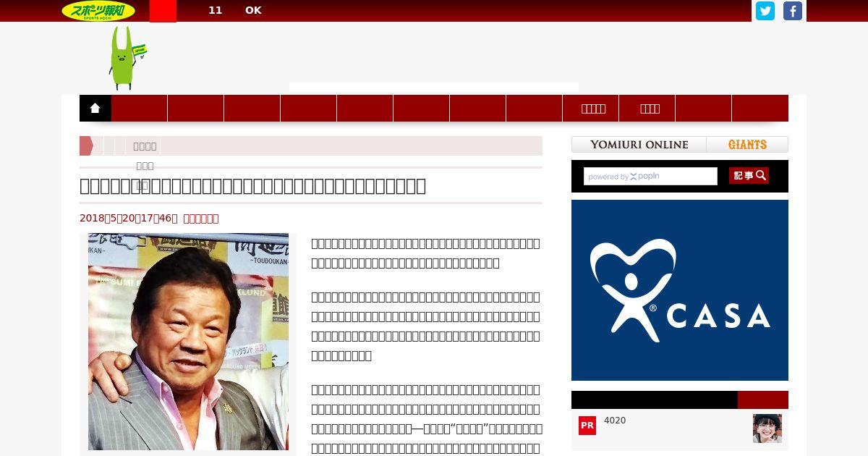Open the GIANTS tab

point(747,145)
